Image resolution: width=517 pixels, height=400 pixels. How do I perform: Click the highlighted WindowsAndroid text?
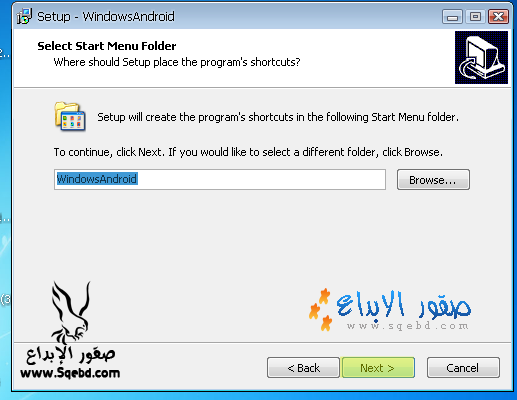click(97, 179)
